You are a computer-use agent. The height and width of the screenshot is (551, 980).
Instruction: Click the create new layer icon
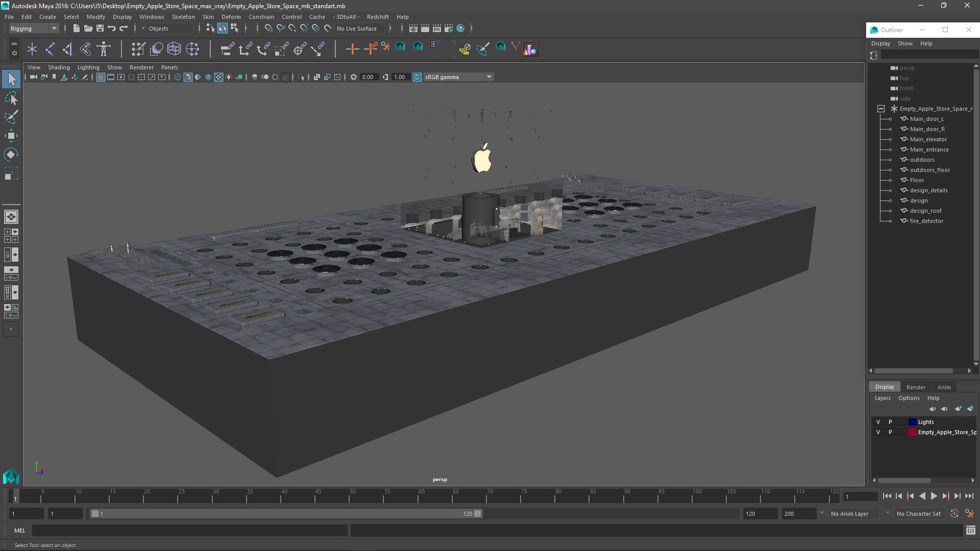(958, 409)
